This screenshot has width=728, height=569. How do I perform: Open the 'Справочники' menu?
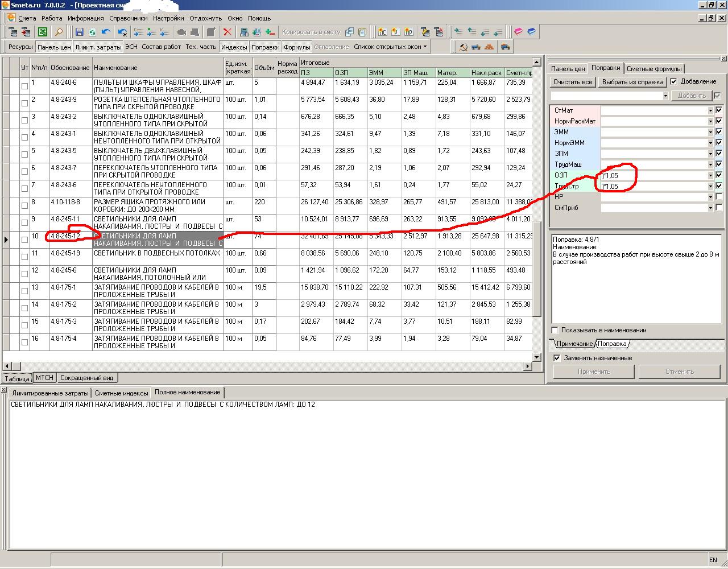point(128,18)
